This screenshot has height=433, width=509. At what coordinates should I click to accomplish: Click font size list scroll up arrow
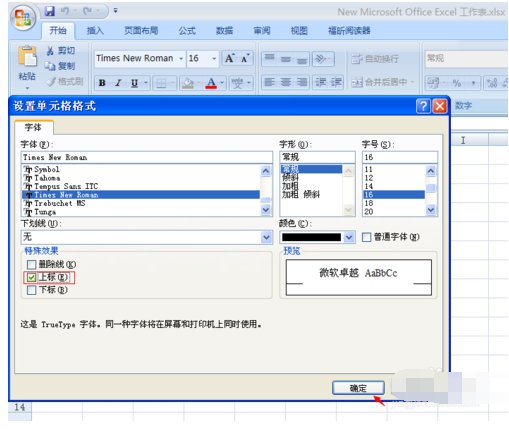[x=431, y=171]
